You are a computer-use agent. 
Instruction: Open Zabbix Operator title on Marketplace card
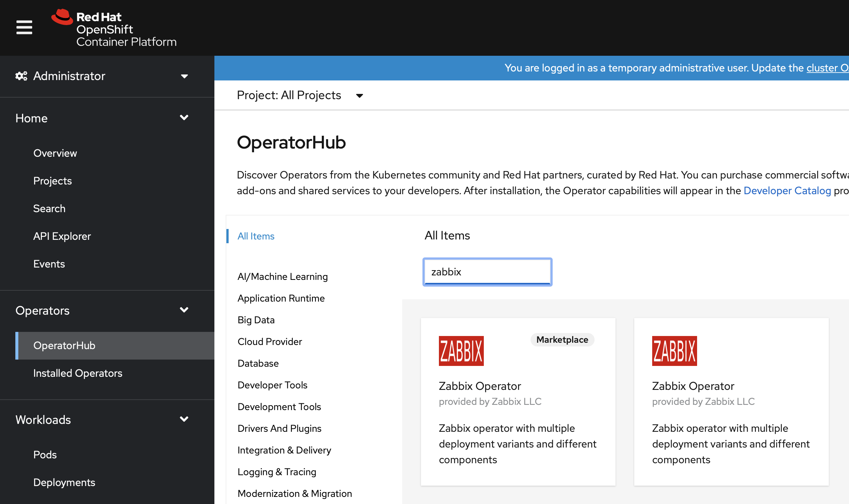point(480,386)
